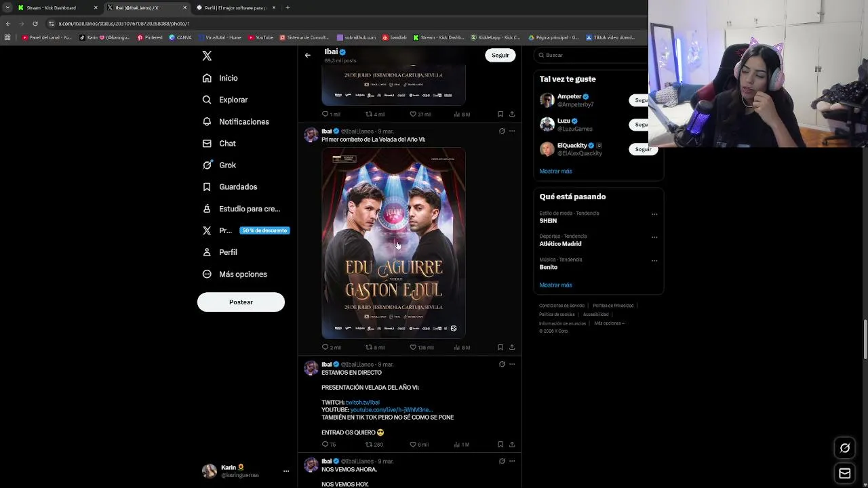Click the Postear button

point(241,302)
